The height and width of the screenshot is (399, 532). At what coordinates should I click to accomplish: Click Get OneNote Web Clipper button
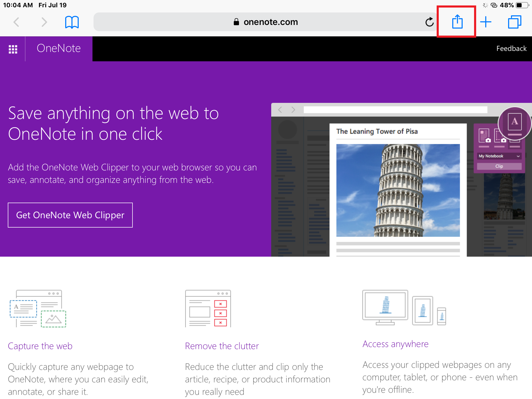(70, 215)
